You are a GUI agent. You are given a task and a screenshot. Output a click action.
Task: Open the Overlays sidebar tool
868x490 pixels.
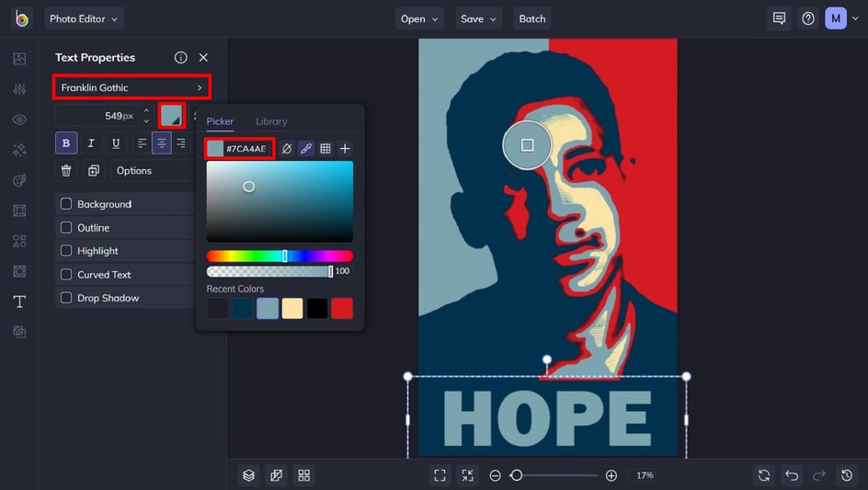coord(19,271)
